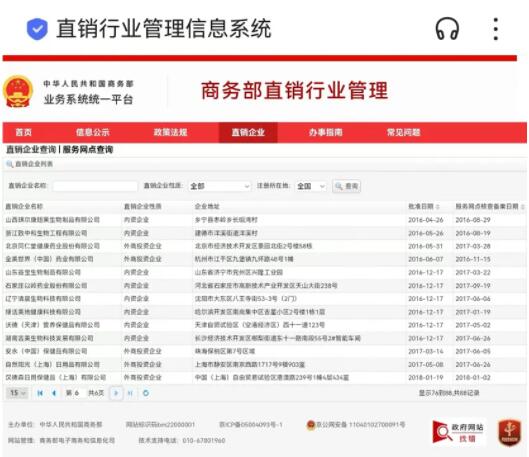The height and width of the screenshot is (457, 529).
Task: Go to the previous page arrow
Action: pyautogui.click(x=54, y=393)
